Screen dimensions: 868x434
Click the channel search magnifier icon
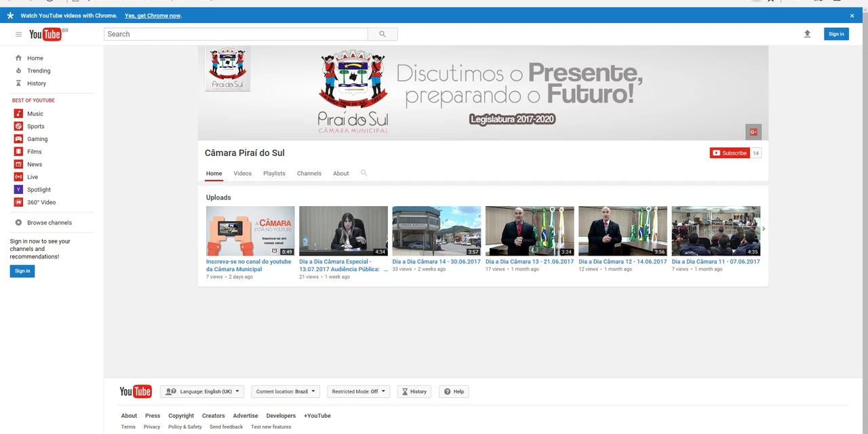point(363,173)
